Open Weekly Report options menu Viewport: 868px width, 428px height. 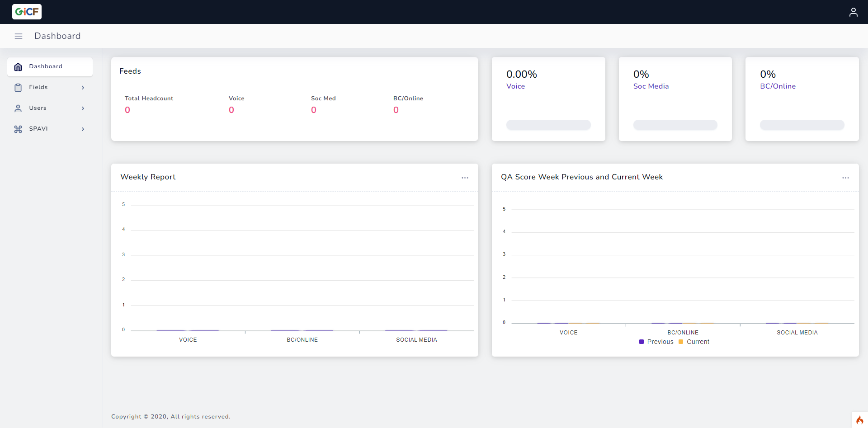coord(465,178)
